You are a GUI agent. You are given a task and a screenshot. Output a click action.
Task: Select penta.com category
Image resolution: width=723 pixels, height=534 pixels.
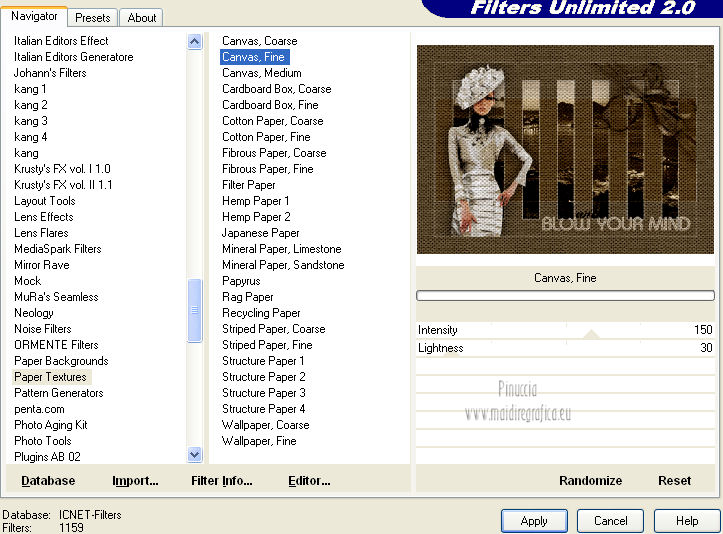[x=39, y=409]
